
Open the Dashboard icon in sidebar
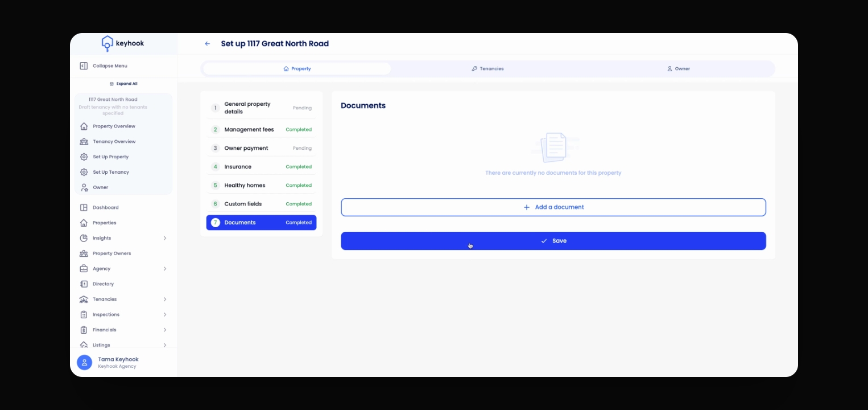84,208
